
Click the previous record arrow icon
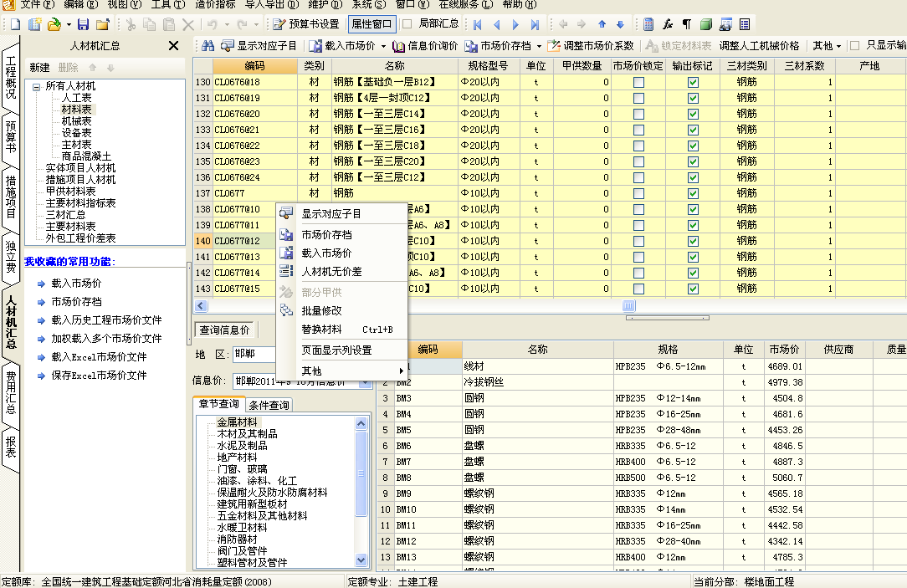pyautogui.click(x=496, y=24)
